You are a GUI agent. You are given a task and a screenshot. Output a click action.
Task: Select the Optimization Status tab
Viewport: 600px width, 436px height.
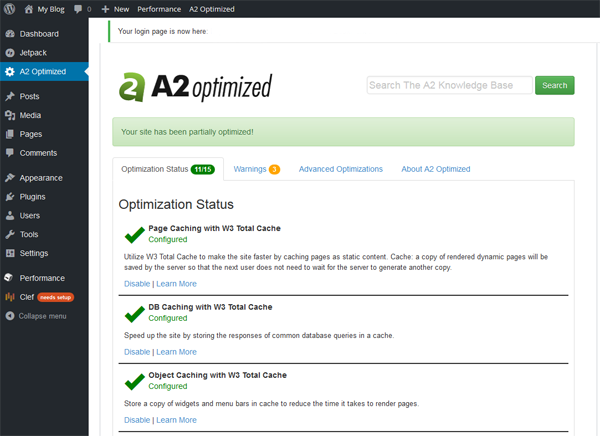point(168,169)
